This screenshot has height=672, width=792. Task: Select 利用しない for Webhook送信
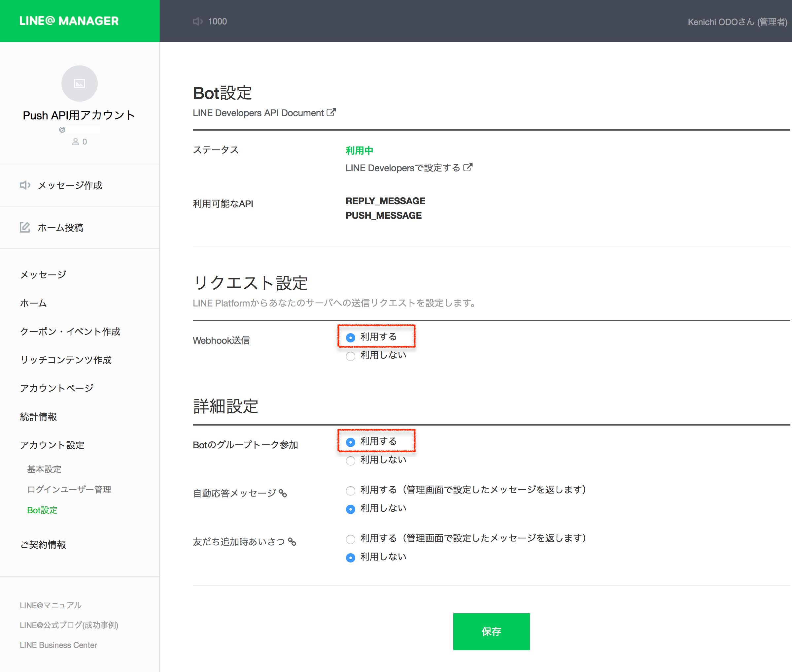[x=350, y=356]
